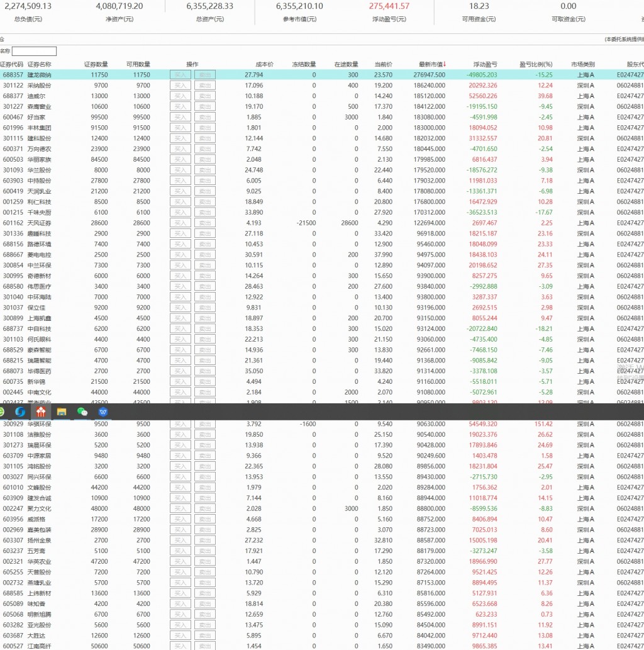This screenshot has height=650, width=644.
Task: Select the 天风证券 row
Action: pyautogui.click(x=39, y=223)
